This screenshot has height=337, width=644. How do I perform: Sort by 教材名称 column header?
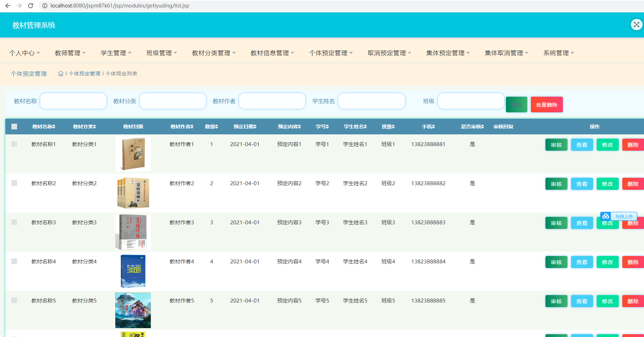(44, 127)
